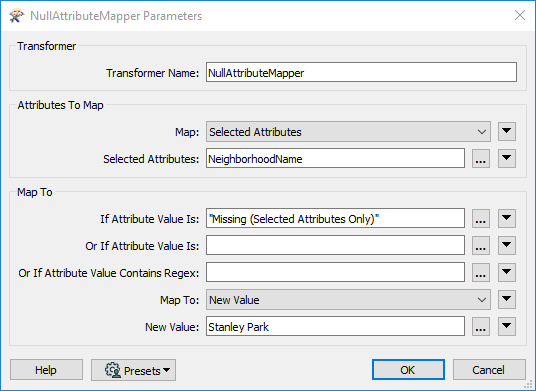Image resolution: width=536 pixels, height=391 pixels.
Task: Click into the Transformer Name field
Action: (x=361, y=72)
